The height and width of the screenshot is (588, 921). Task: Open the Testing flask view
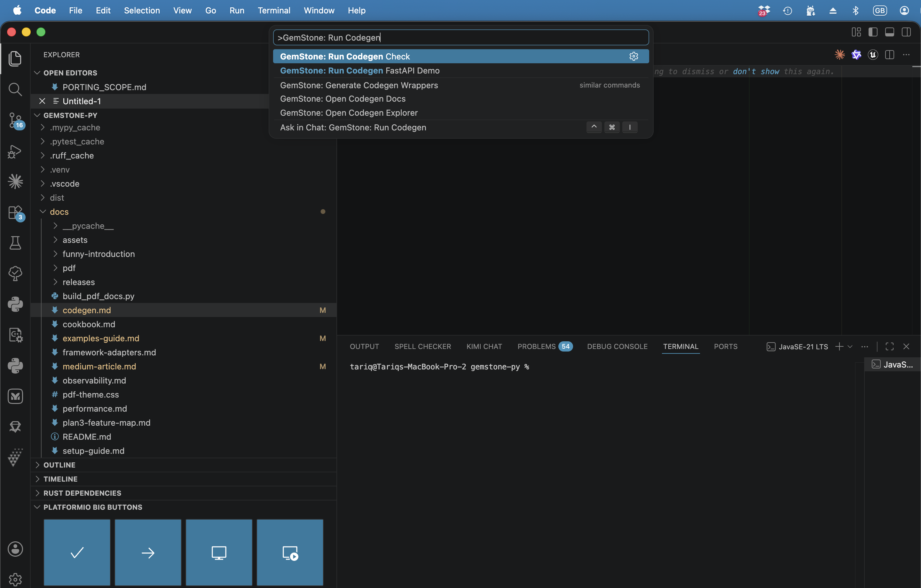[15, 243]
